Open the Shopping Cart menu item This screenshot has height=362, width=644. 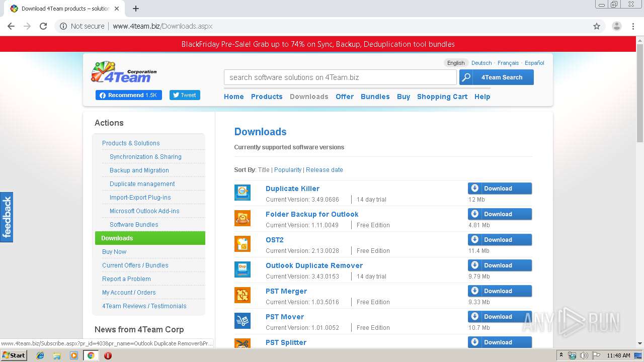tap(442, 97)
